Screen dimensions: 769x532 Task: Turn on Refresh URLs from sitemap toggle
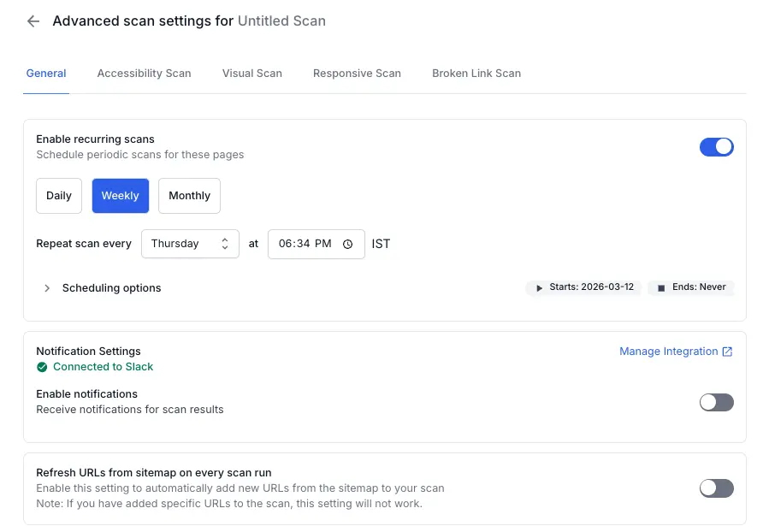716,488
